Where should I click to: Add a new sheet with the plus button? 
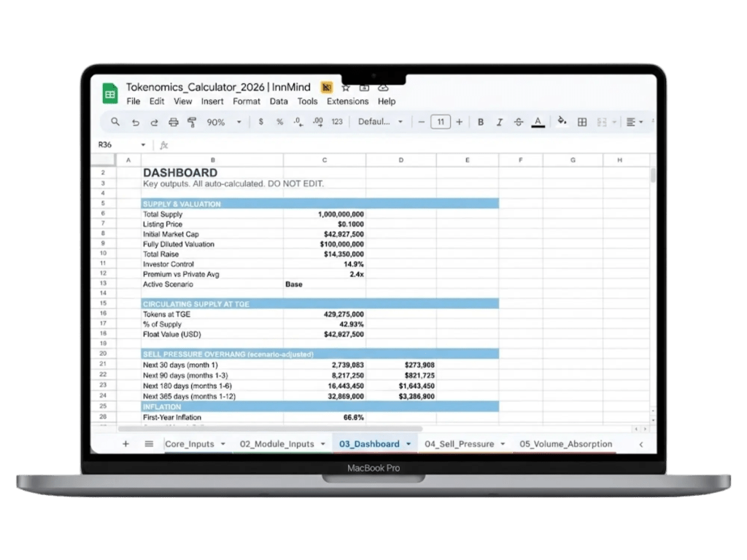click(125, 443)
